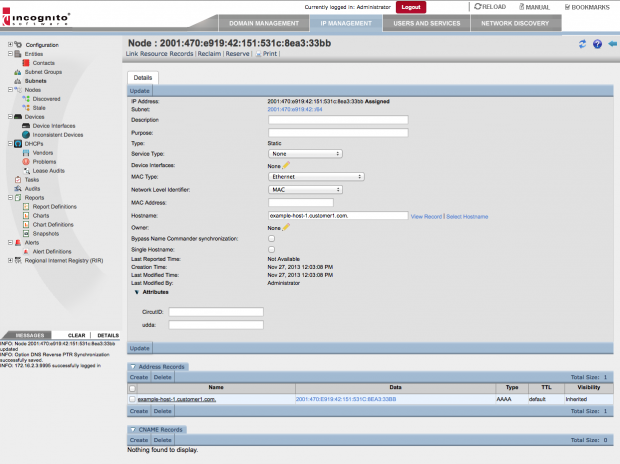The height and width of the screenshot is (464, 620).
Task: Collapse the Entities tree node
Action: coord(10,53)
